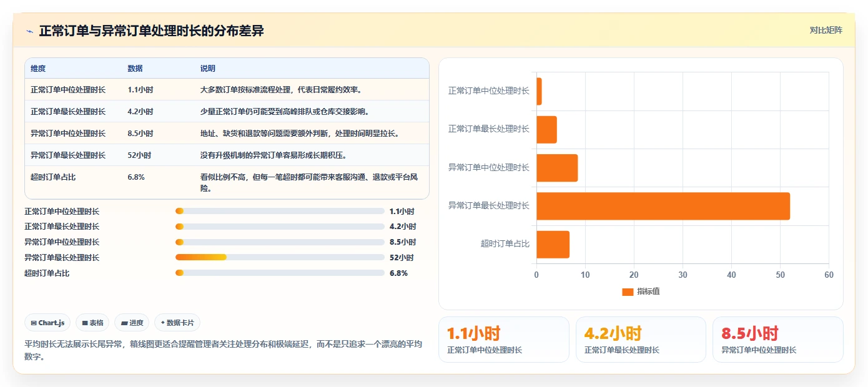Screen dimensions: 868x387
Task: Open the orange 1.1小时 summary card
Action: [x=504, y=340]
